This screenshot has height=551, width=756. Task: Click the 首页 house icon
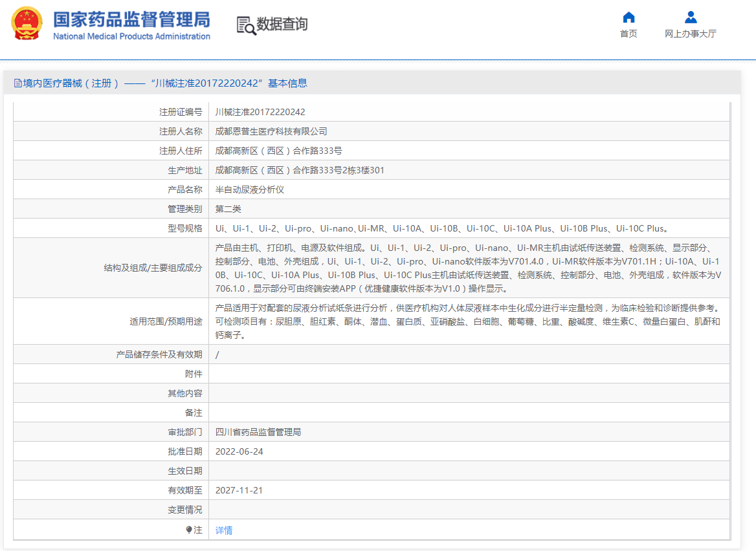click(x=628, y=17)
